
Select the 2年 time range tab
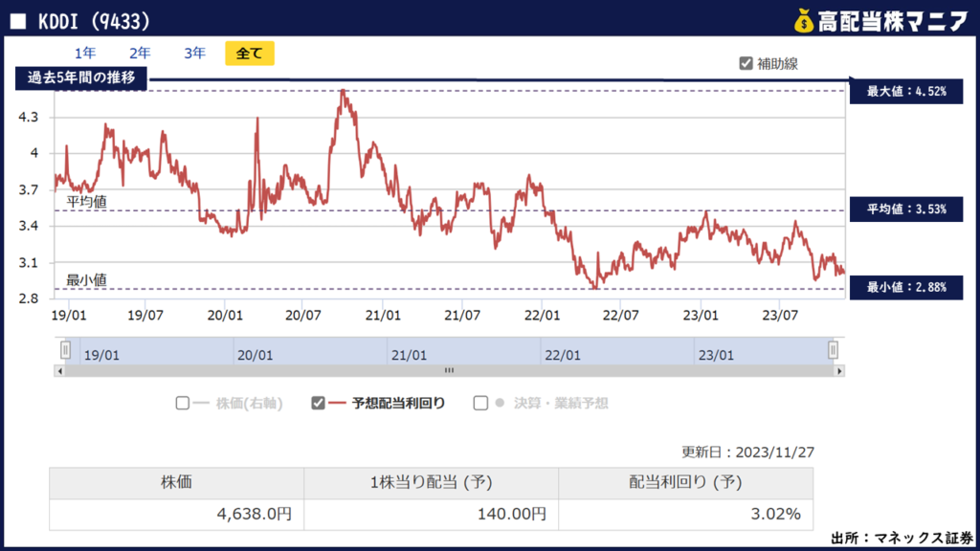pyautogui.click(x=140, y=54)
